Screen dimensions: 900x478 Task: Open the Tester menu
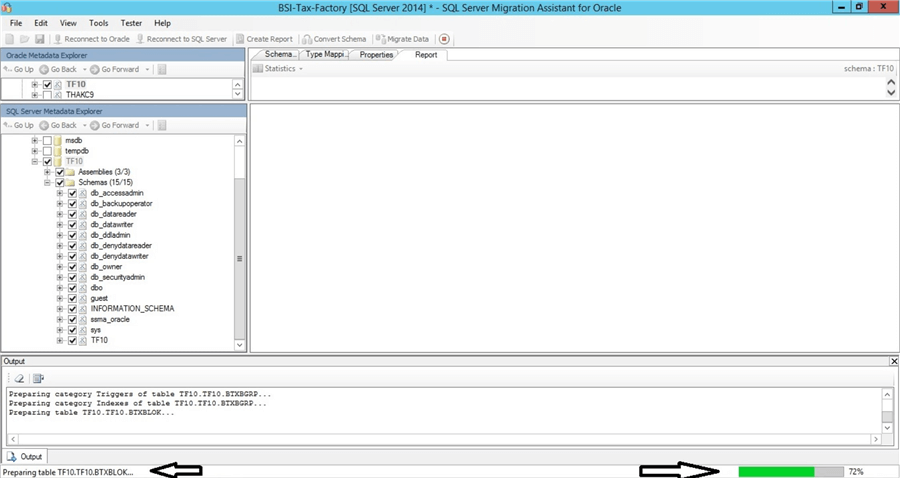coord(131,23)
